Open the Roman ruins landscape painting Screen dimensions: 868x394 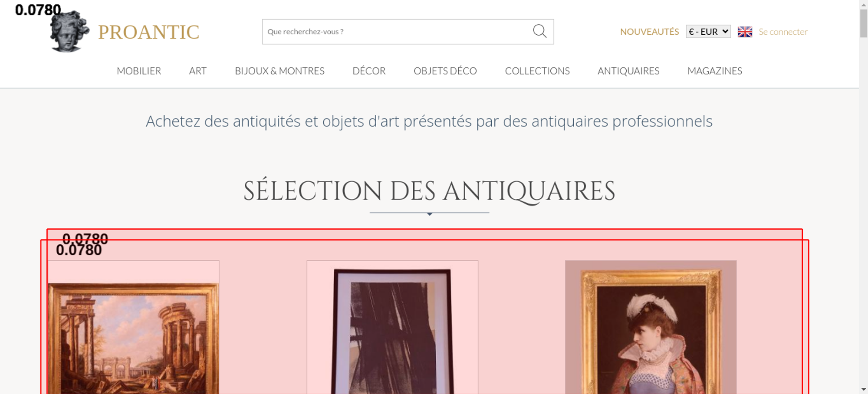click(x=134, y=327)
